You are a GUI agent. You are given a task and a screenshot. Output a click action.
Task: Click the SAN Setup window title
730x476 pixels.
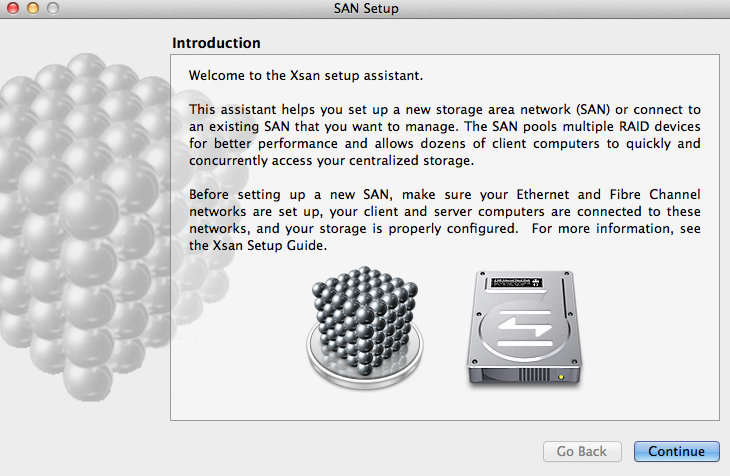tap(366, 8)
